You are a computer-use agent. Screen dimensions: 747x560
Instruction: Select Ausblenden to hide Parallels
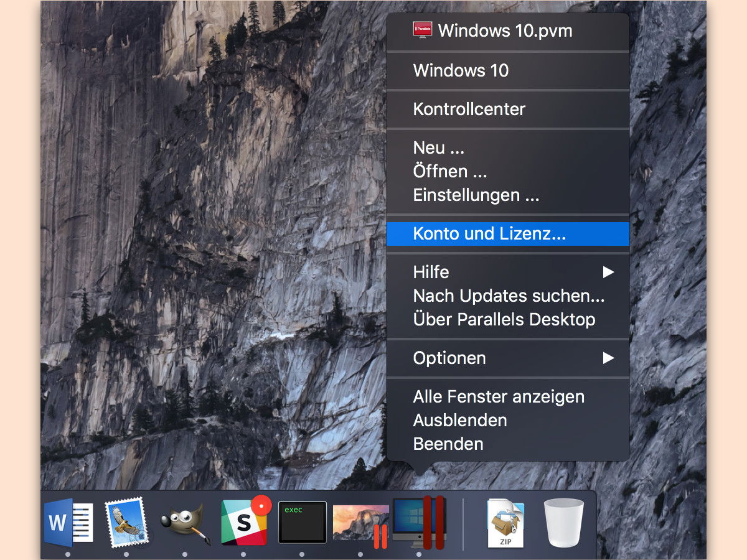click(x=508, y=420)
